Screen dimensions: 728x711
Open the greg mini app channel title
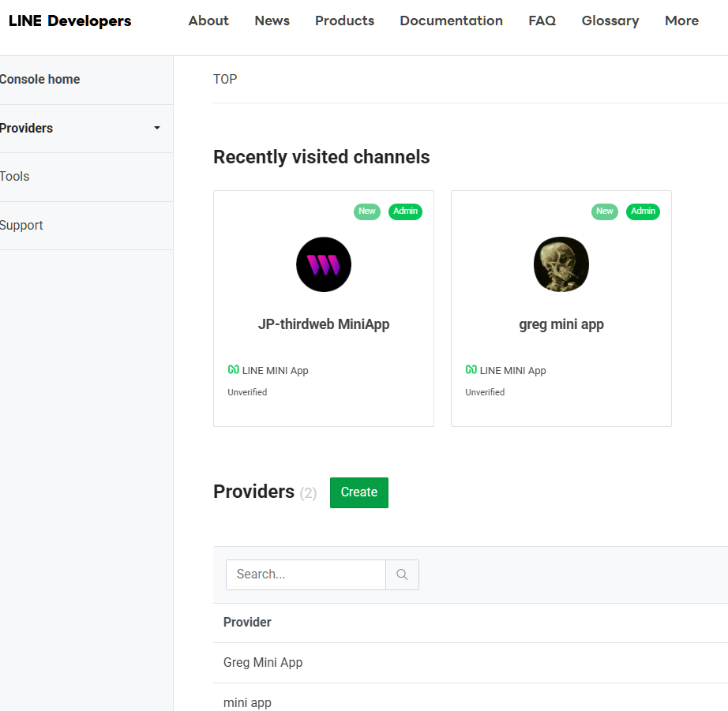click(561, 324)
